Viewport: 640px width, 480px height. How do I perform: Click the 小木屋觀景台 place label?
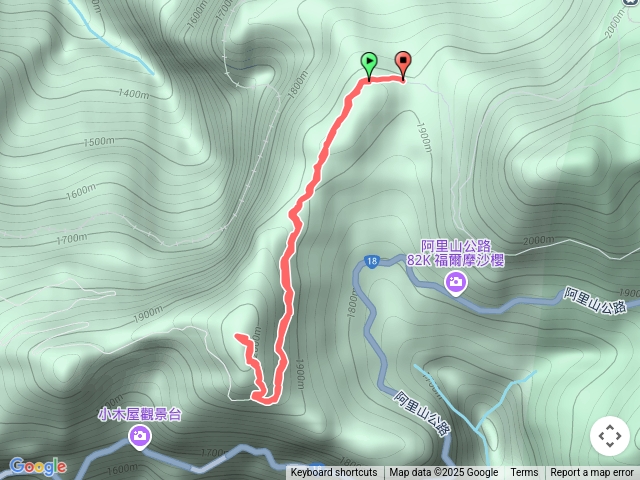pyautogui.click(x=139, y=414)
